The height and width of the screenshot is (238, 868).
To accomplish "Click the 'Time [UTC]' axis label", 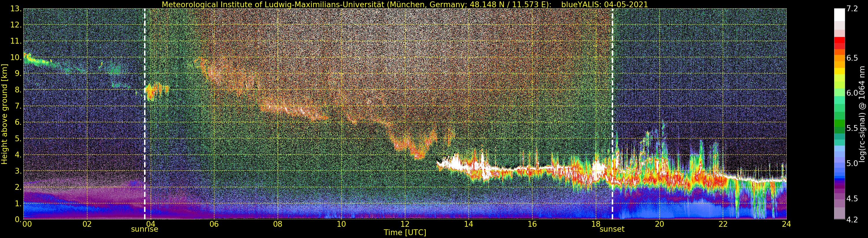I will 405,233.
